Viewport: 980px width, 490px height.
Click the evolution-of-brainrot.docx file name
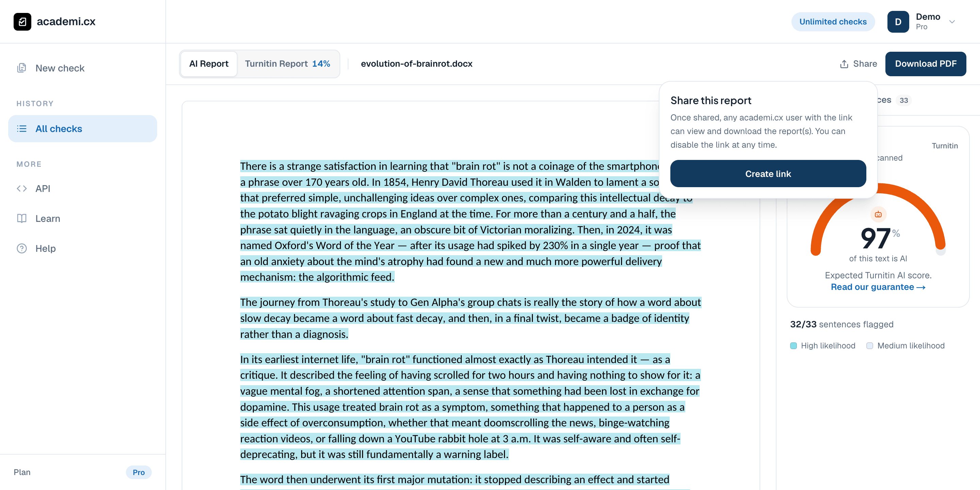(416, 64)
